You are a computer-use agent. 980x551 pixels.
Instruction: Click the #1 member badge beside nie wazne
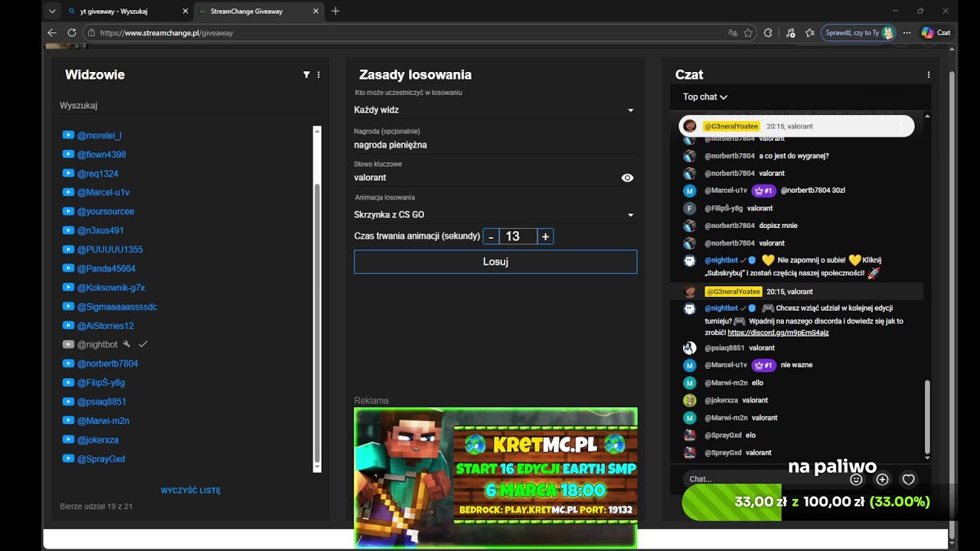[x=764, y=365]
